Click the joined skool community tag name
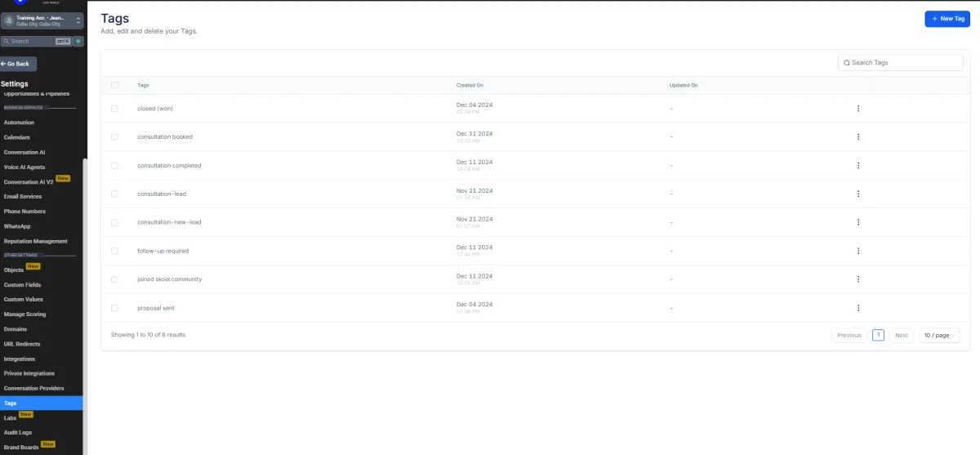Screen dimensions: 980x455 [169, 279]
